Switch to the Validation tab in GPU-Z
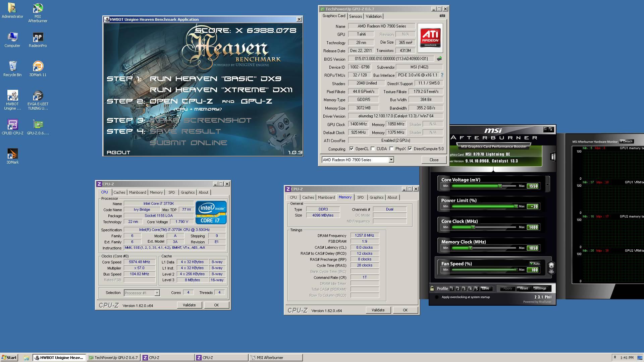 point(373,16)
